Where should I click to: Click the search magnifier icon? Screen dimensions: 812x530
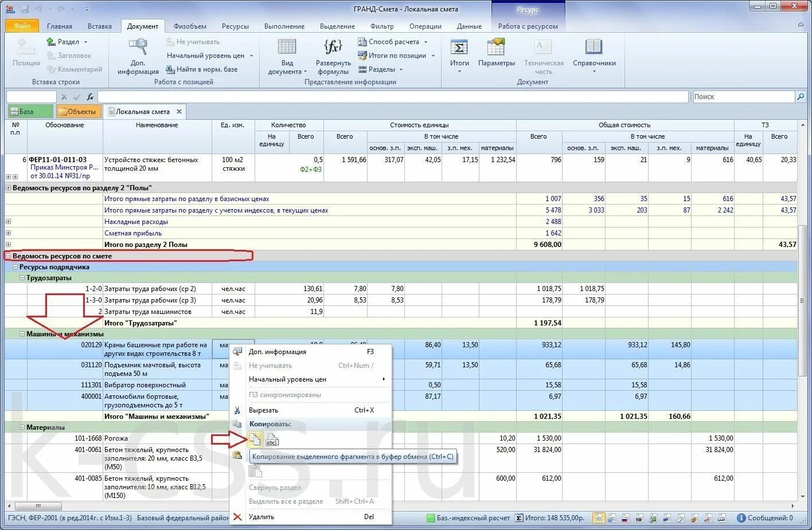(801, 97)
